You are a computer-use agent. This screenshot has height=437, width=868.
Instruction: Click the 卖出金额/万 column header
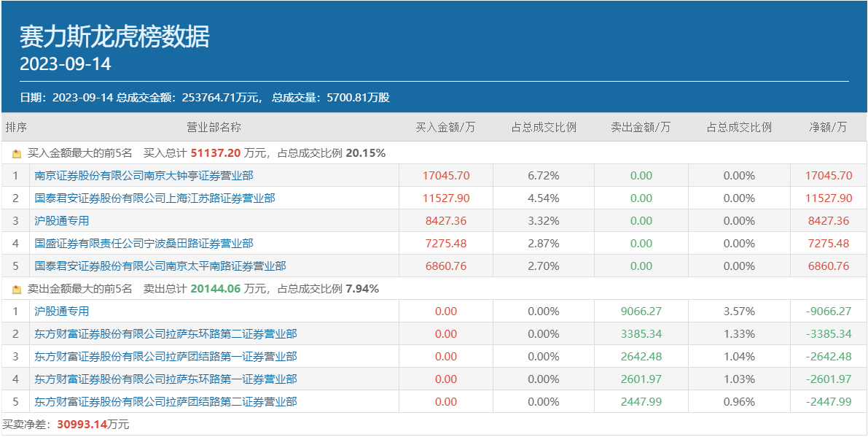(641, 127)
